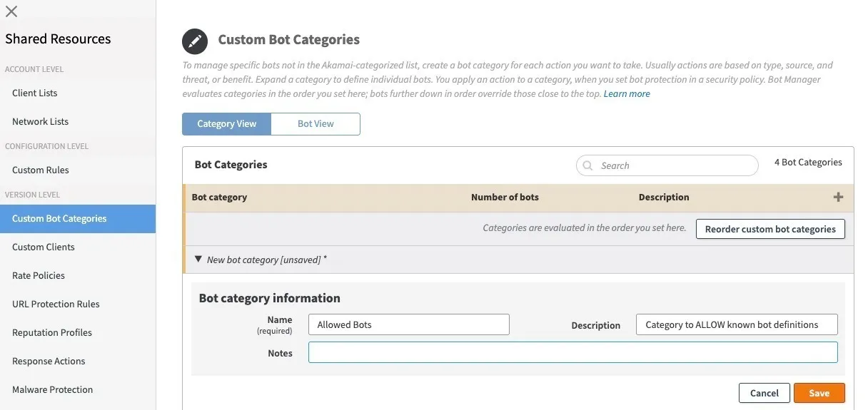Open Client Lists in the sidebar
This screenshot has width=868, height=410.
[34, 93]
